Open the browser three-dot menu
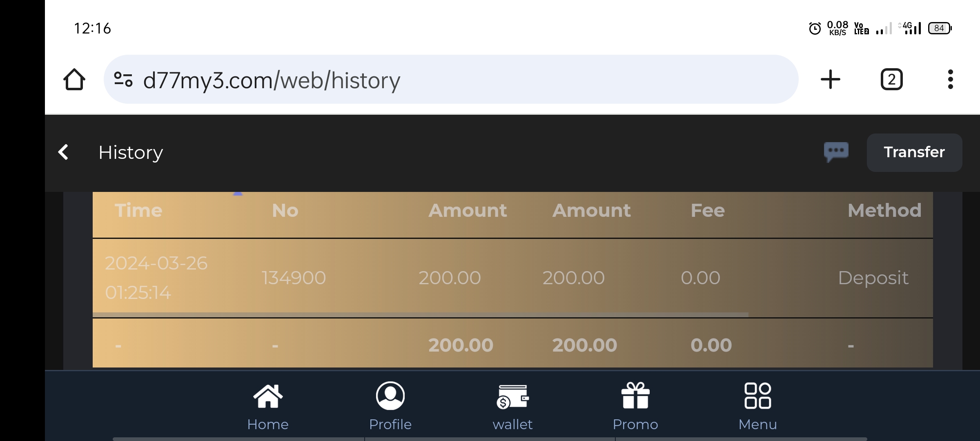 pos(950,79)
